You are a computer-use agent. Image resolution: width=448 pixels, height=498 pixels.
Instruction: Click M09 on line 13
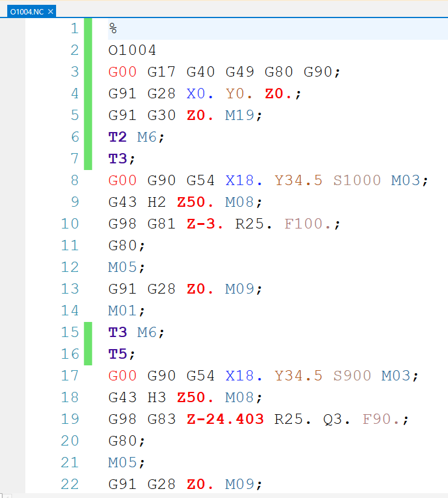click(x=240, y=289)
